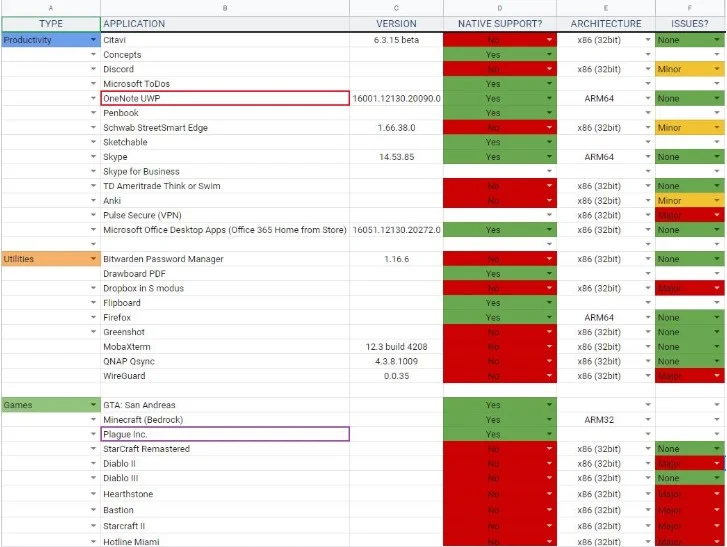
Task: Select column B header
Action: [225, 8]
